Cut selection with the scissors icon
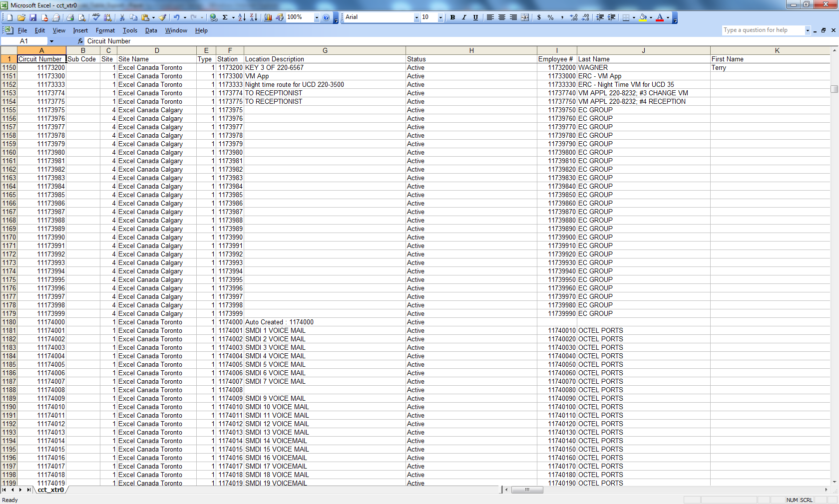The height and width of the screenshot is (504, 839). (x=122, y=17)
